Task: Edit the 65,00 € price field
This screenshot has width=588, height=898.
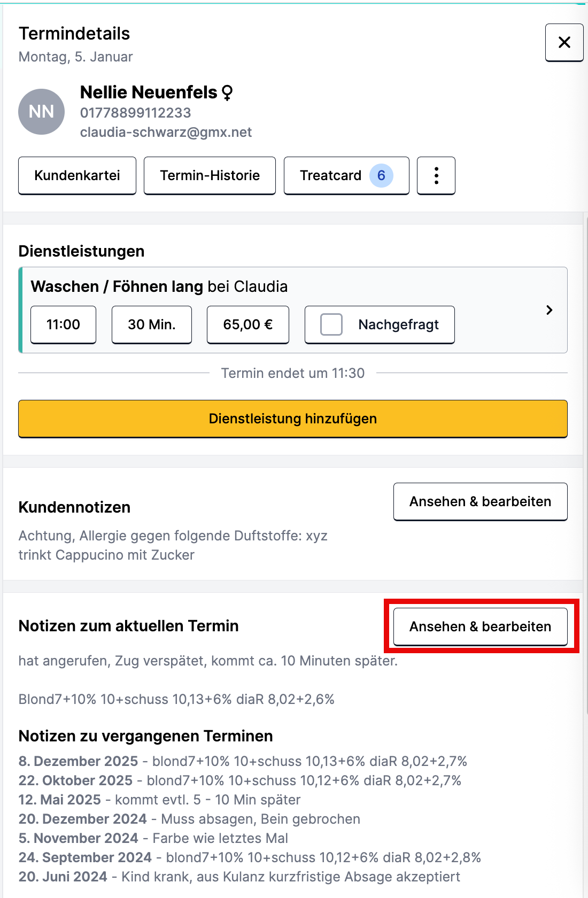Action: [248, 324]
